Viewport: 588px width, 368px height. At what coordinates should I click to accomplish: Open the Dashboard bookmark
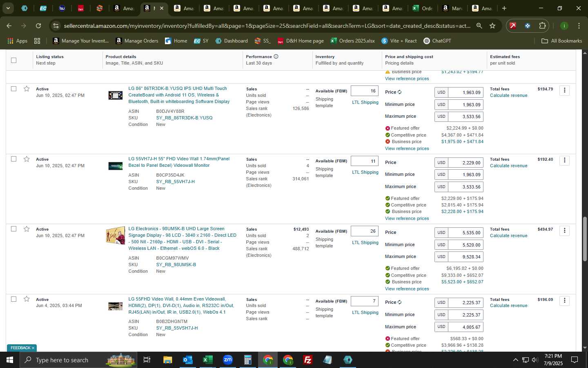tap(232, 41)
